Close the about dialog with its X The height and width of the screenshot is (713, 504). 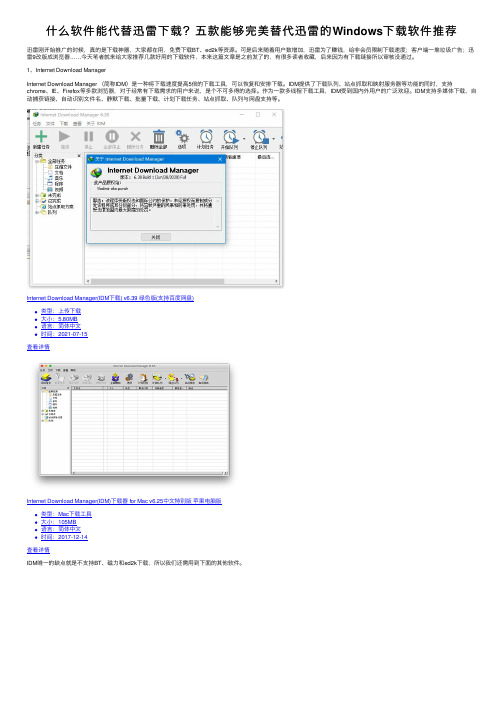click(x=220, y=159)
